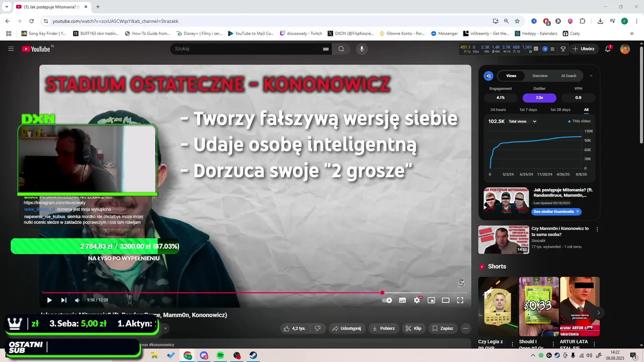
Task: Click the Udostępnij share button
Action: point(346,328)
